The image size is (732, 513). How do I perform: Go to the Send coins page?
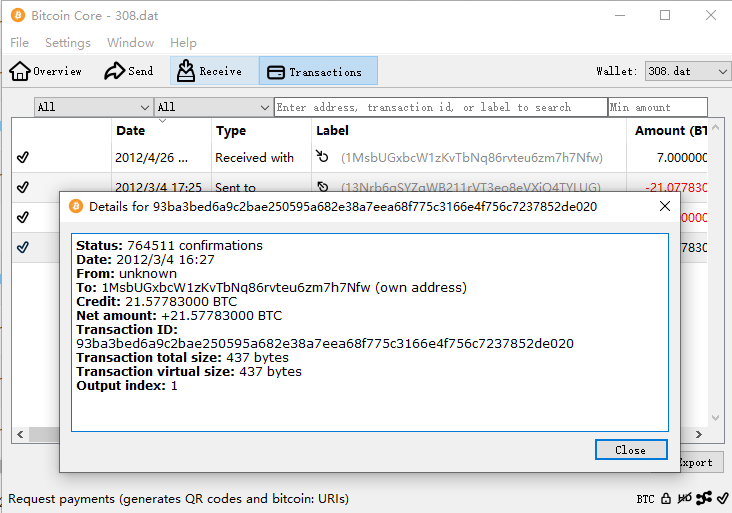[x=129, y=72]
